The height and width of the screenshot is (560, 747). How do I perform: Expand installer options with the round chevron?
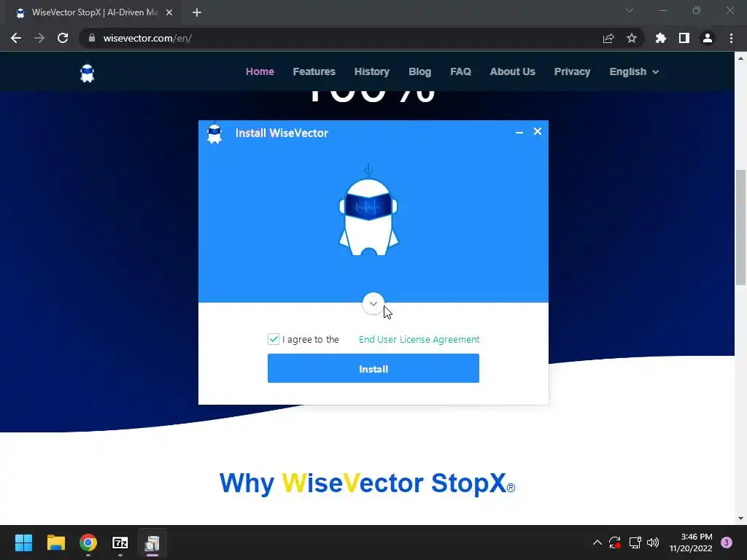point(373,304)
